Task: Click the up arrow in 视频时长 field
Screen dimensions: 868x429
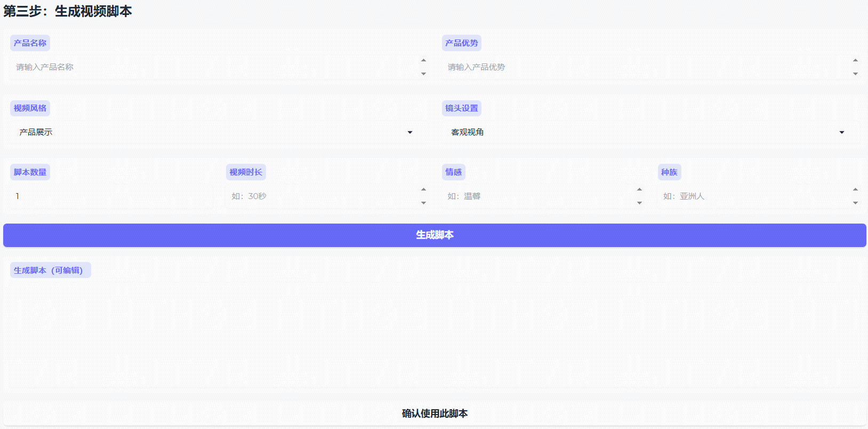Action: coord(424,189)
